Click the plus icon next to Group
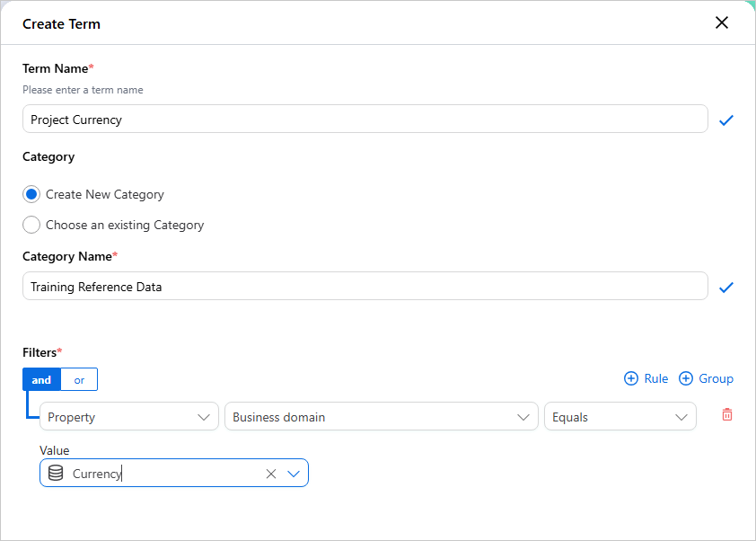This screenshot has height=541, width=756. coord(686,378)
